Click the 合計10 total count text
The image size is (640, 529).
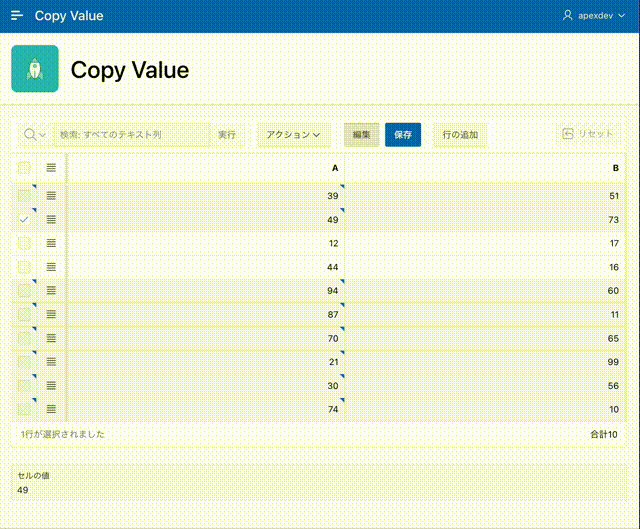(x=604, y=434)
